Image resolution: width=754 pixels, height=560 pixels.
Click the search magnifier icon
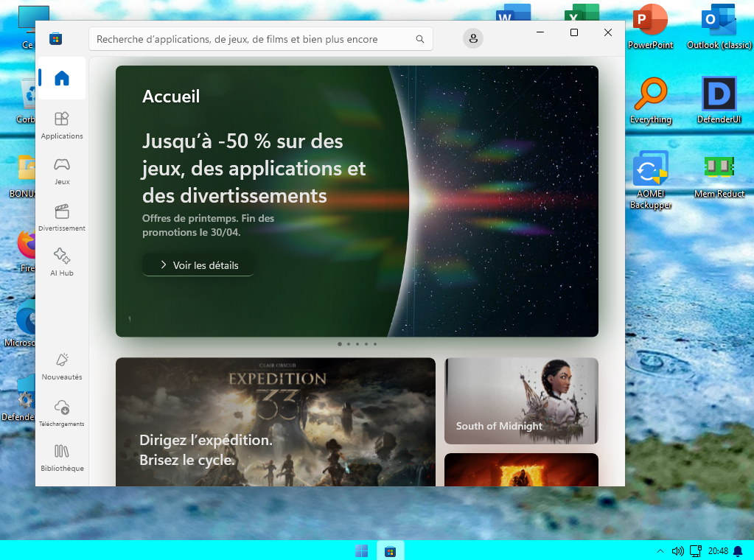tap(420, 39)
